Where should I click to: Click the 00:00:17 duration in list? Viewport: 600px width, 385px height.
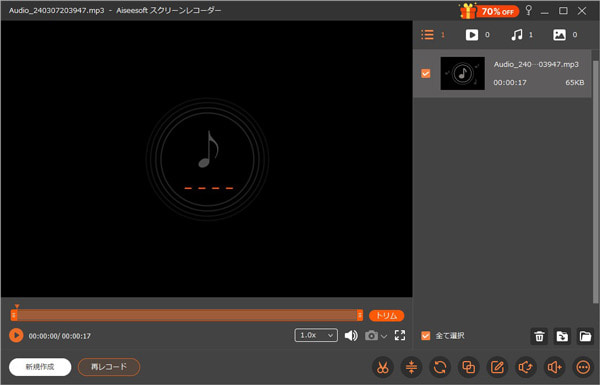(x=510, y=83)
